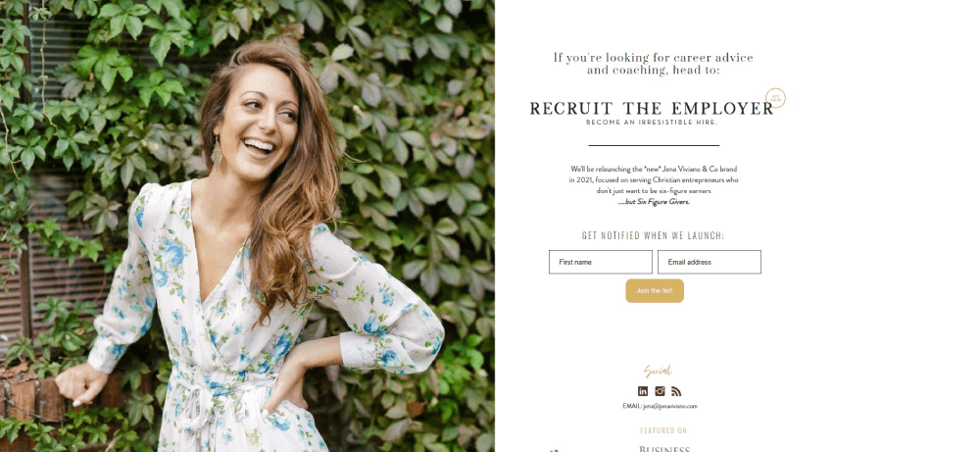Screen dimensions: 980x452
Task: Click the photo of the smiling woman
Action: (248, 226)
